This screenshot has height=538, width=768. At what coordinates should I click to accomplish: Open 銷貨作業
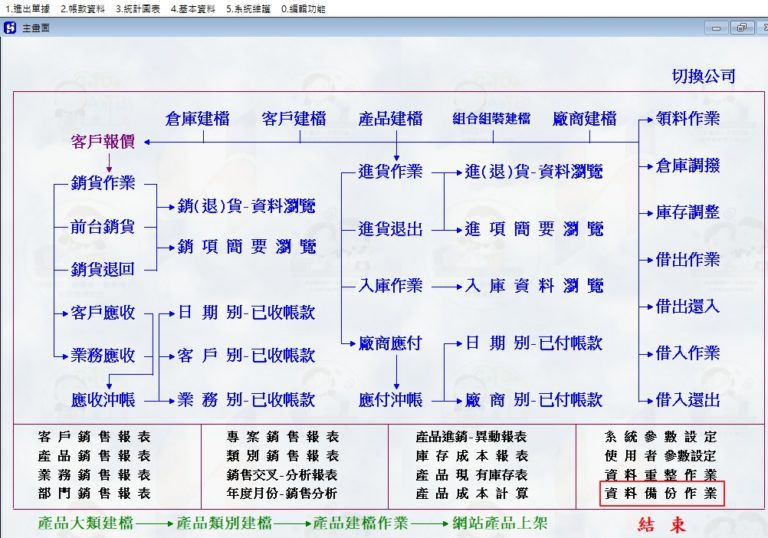point(103,183)
